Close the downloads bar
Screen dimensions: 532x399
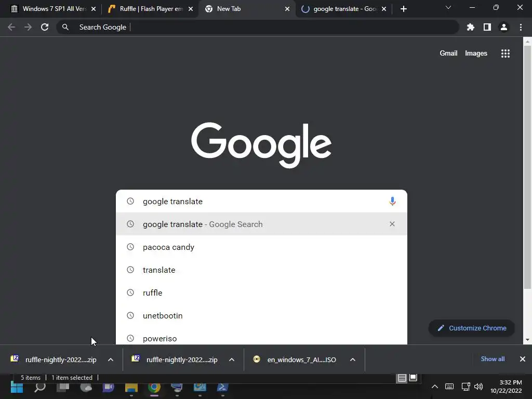click(x=523, y=359)
